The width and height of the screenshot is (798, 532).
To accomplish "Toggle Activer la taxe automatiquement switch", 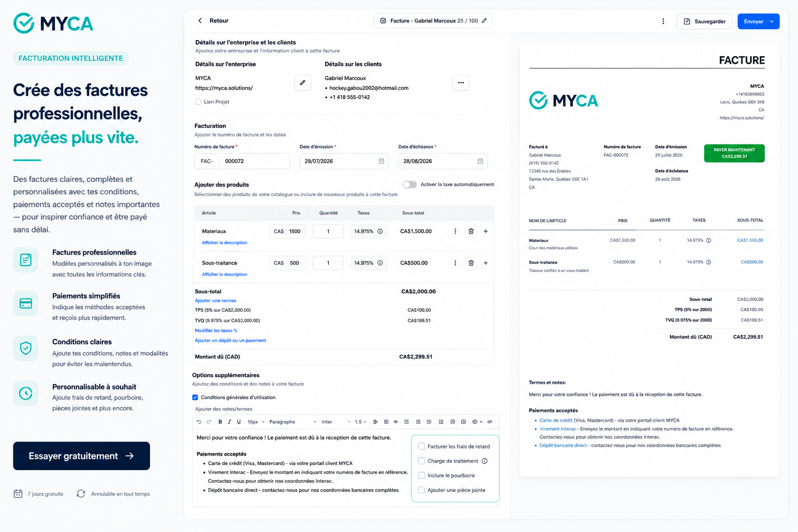I will click(x=410, y=184).
